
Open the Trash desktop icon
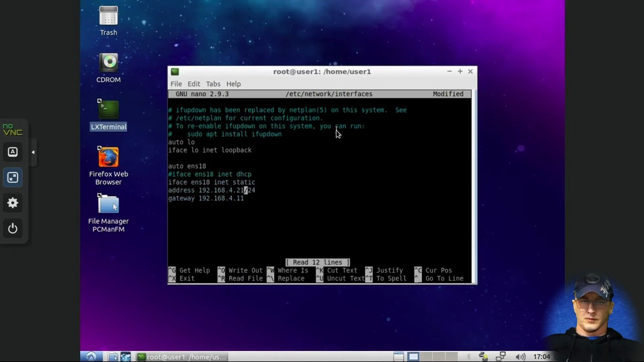pyautogui.click(x=108, y=21)
